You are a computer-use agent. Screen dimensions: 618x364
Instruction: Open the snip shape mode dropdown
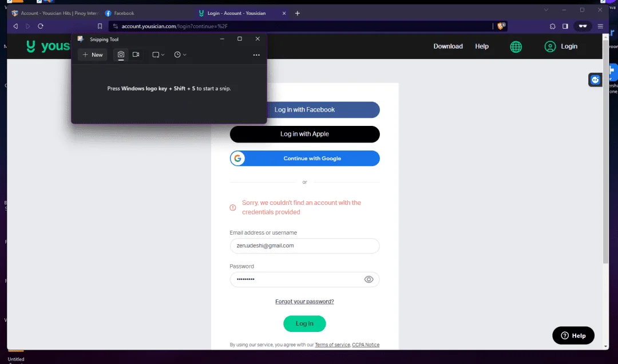click(159, 55)
